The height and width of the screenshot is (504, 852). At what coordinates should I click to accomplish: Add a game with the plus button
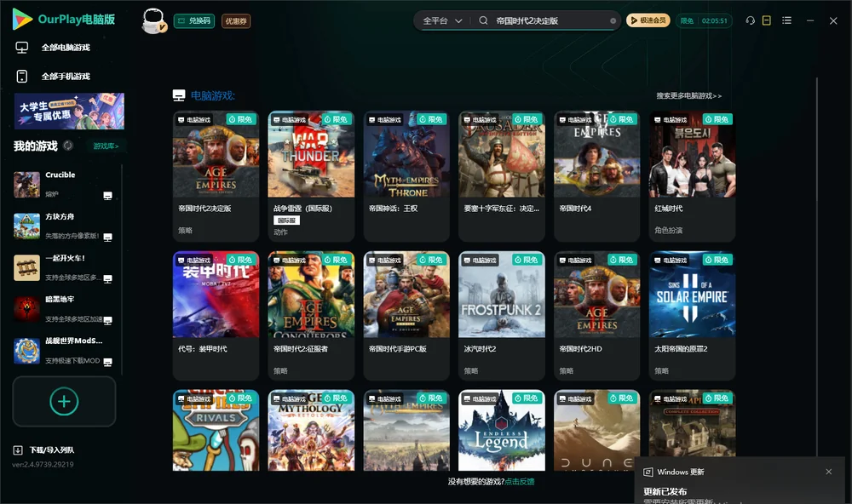coord(64,401)
